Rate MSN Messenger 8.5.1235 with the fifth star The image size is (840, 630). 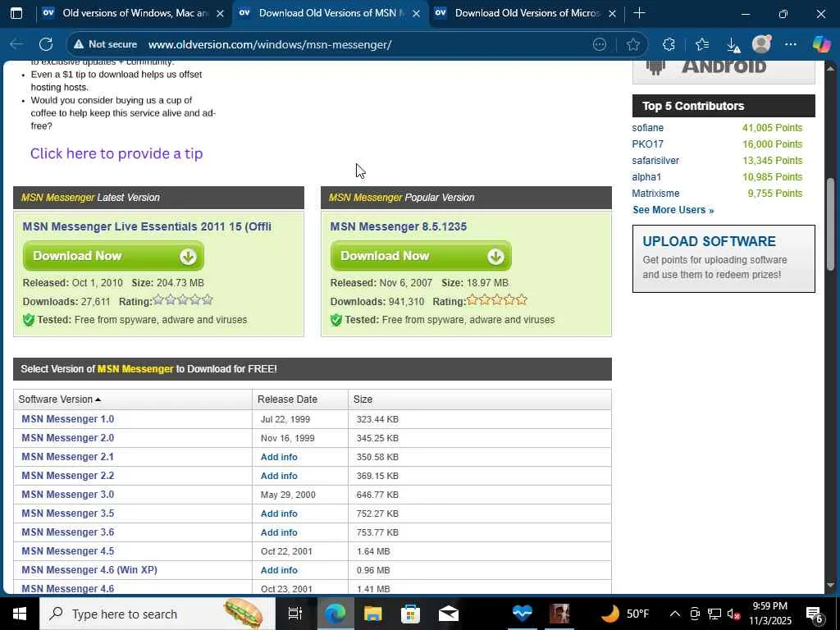[x=521, y=300]
